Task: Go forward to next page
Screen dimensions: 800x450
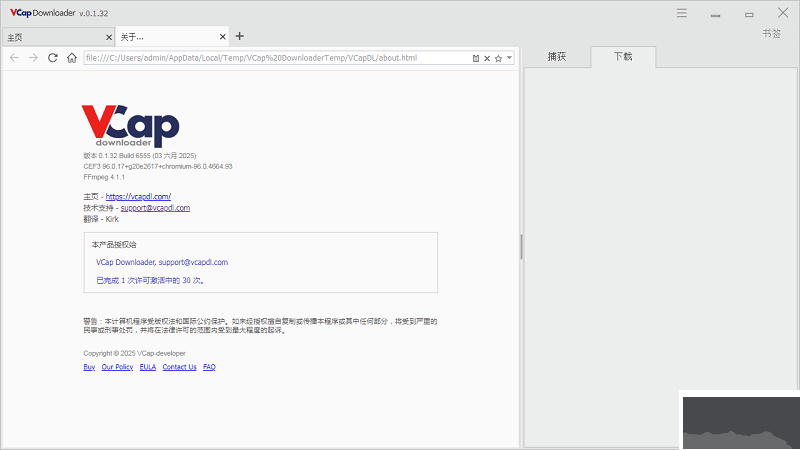Action: point(33,58)
